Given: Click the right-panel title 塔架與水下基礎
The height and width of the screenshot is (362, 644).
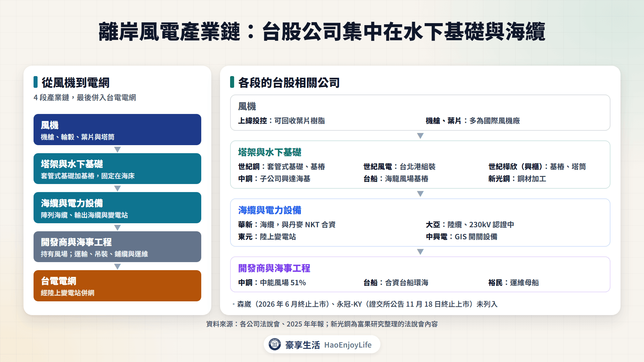Looking at the screenshot, I should (x=270, y=153).
